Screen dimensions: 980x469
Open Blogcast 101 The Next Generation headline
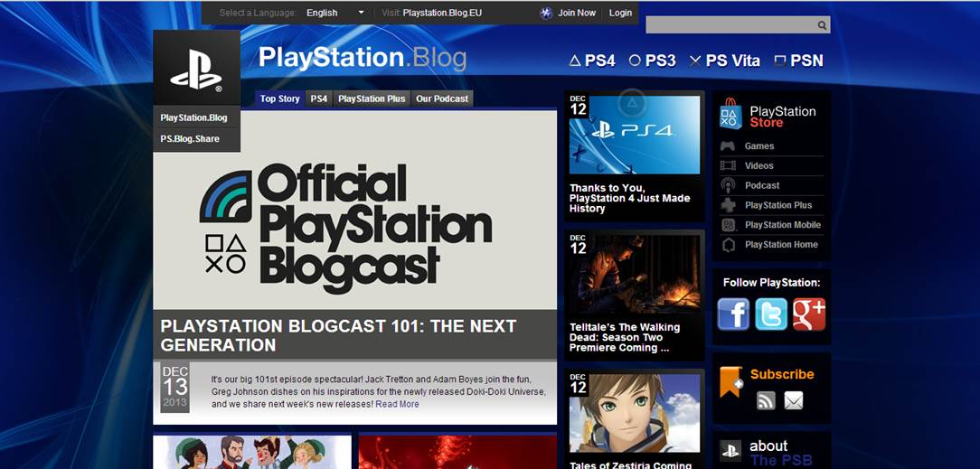tap(338, 335)
